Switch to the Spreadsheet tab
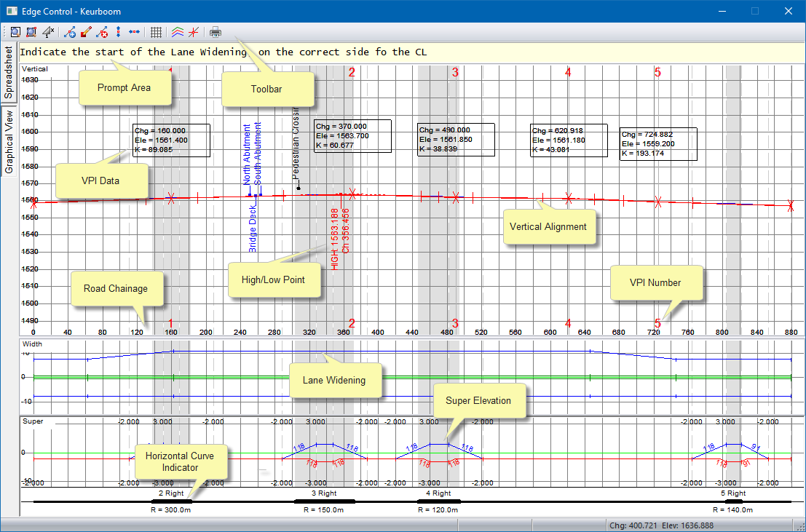The width and height of the screenshot is (806, 532). (9, 73)
